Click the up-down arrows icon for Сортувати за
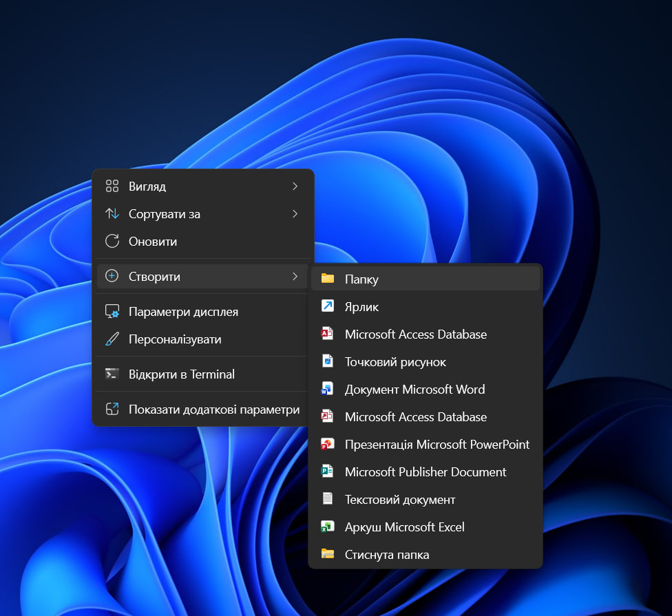The width and height of the screenshot is (672, 616). (112, 213)
